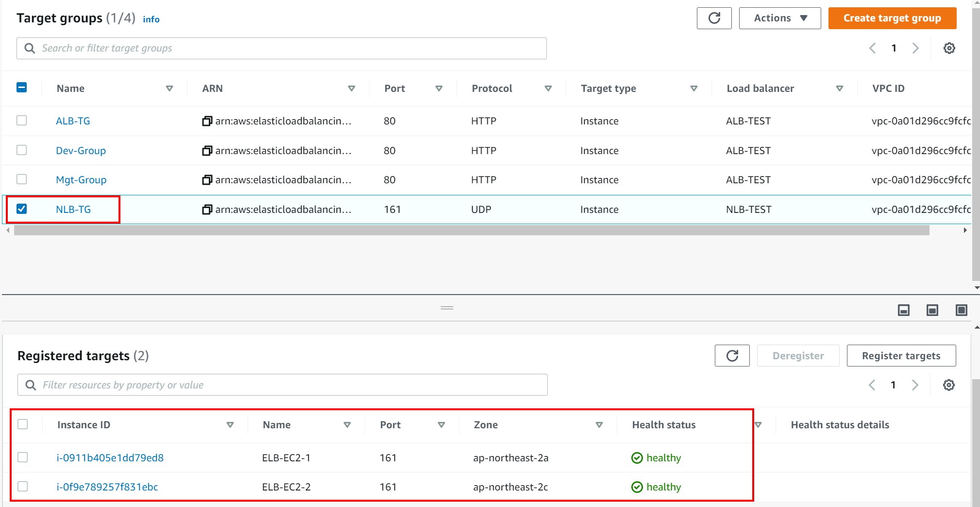The image size is (980, 507).
Task: Copy ARN of NLB-TG
Action: coord(207,210)
